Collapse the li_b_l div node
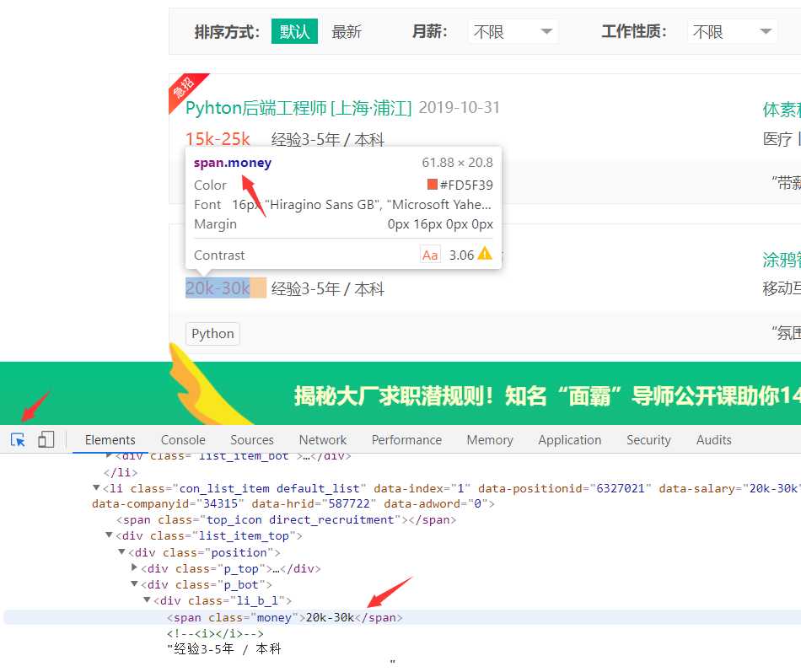The height and width of the screenshot is (672, 801). [x=147, y=600]
